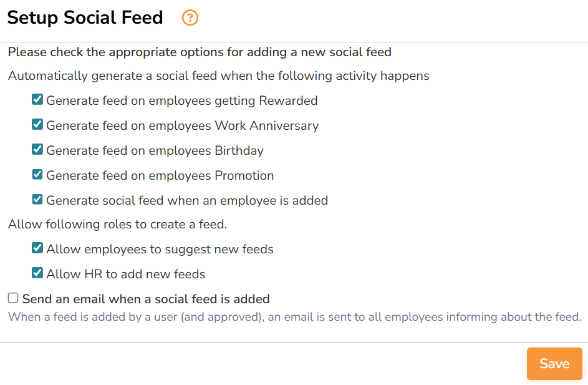Disable the employees Birthday feed checkbox

point(37,150)
